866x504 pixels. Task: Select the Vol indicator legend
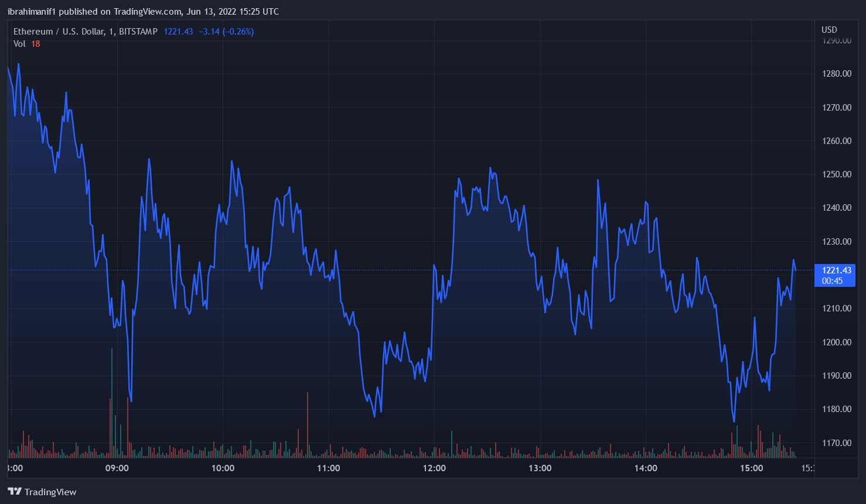19,44
